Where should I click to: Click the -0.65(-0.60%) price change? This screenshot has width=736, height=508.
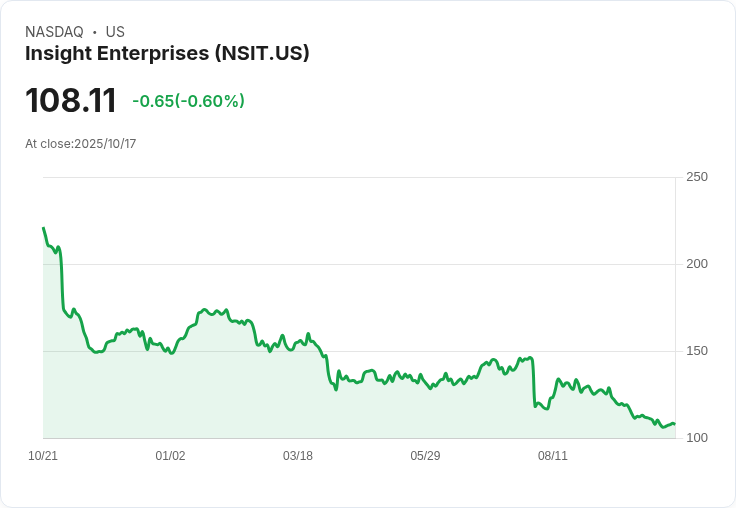[x=188, y=101]
